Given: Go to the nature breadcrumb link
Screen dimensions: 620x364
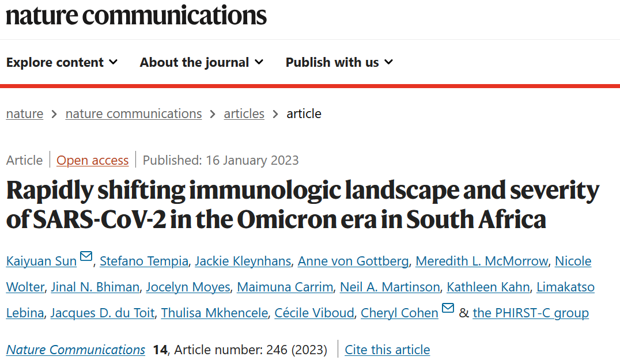Looking at the screenshot, I should (x=25, y=114).
